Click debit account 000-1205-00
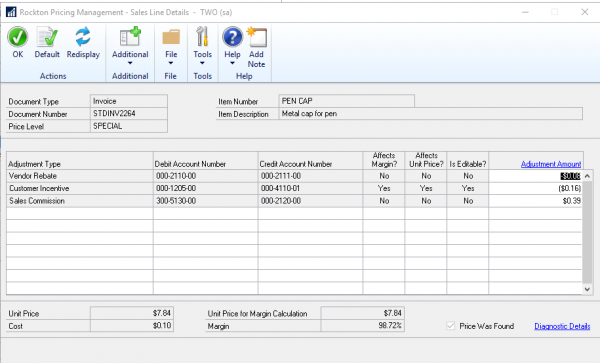The height and width of the screenshot is (363, 600). (x=176, y=188)
